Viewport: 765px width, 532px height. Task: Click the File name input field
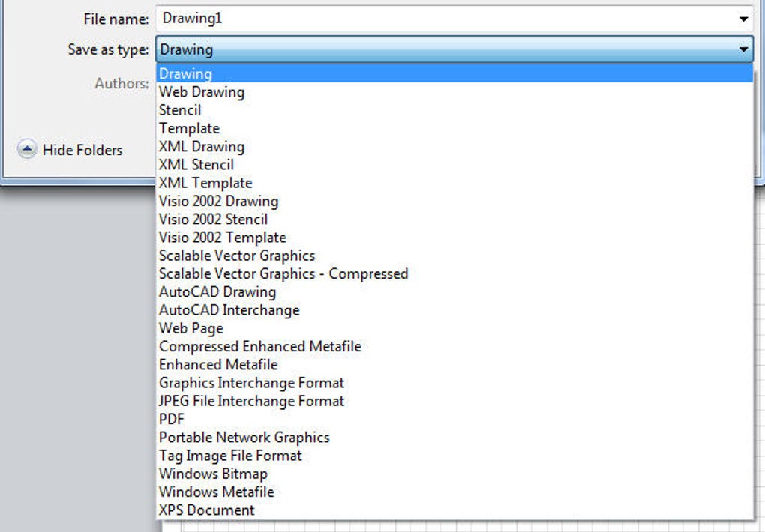tap(454, 19)
